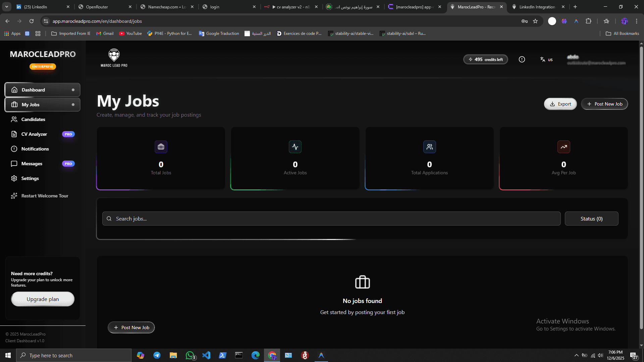This screenshot has height=362, width=644.
Task: Click the Upgrade plan button
Action: 43,299
